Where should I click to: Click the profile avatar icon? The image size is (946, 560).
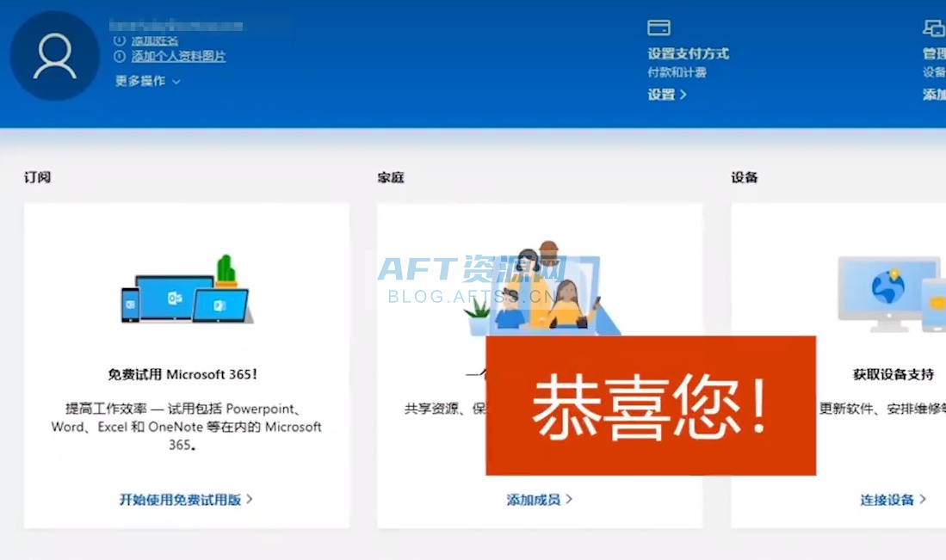click(54, 56)
